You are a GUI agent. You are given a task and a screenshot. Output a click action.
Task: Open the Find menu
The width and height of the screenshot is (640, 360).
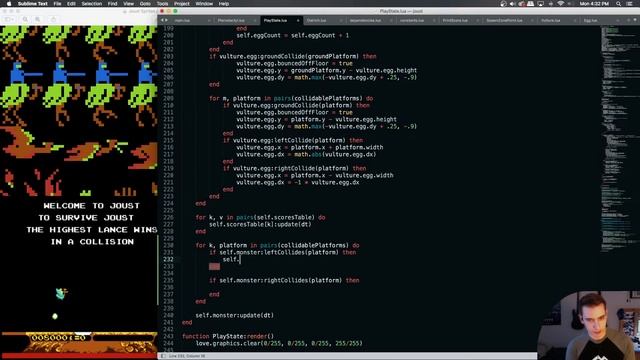112,4
